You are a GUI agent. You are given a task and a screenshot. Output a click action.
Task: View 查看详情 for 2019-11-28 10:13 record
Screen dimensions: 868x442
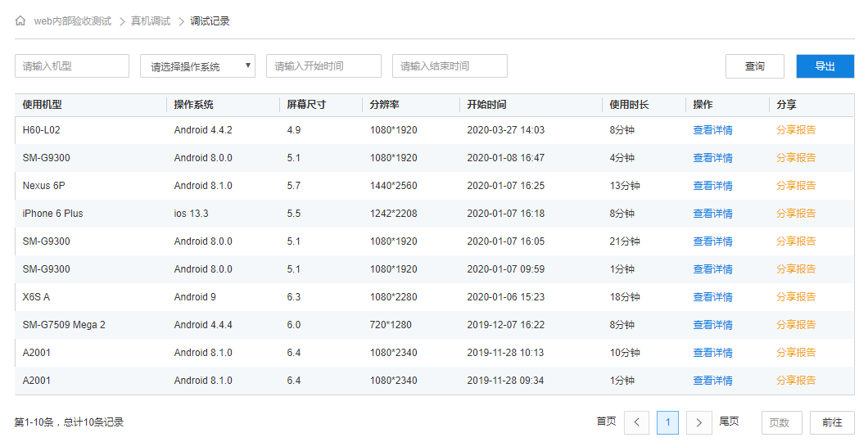[712, 353]
